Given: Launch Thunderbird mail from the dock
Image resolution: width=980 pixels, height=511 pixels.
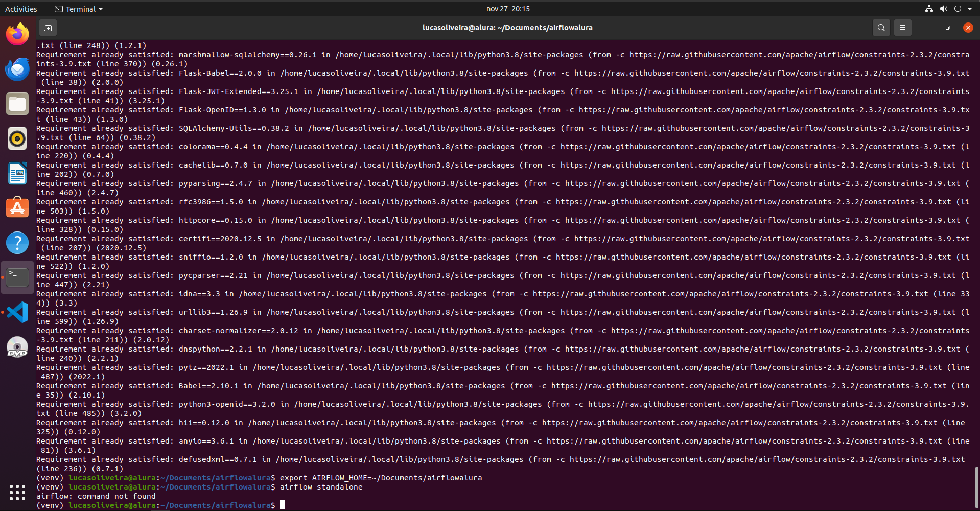Looking at the screenshot, I should click(x=17, y=69).
